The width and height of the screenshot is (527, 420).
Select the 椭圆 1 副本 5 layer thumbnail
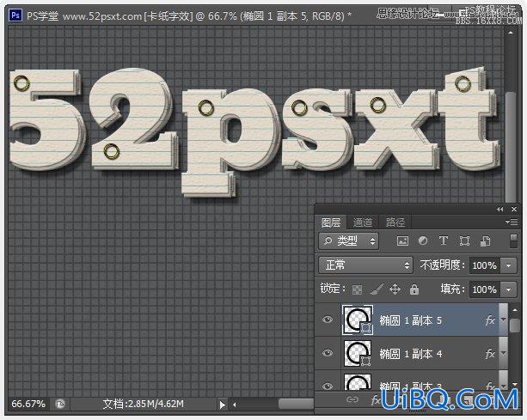click(x=358, y=320)
